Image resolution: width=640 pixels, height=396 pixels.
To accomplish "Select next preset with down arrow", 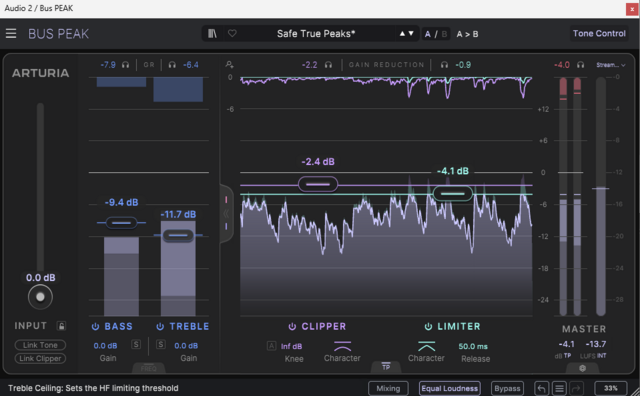I will point(411,33).
